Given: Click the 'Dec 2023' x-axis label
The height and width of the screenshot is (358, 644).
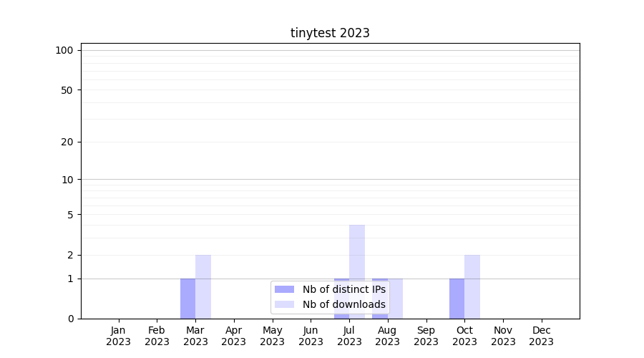Looking at the screenshot, I should tap(541, 336).
